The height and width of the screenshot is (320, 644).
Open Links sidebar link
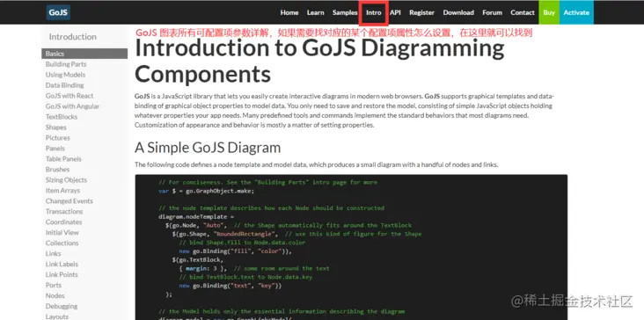(x=53, y=253)
